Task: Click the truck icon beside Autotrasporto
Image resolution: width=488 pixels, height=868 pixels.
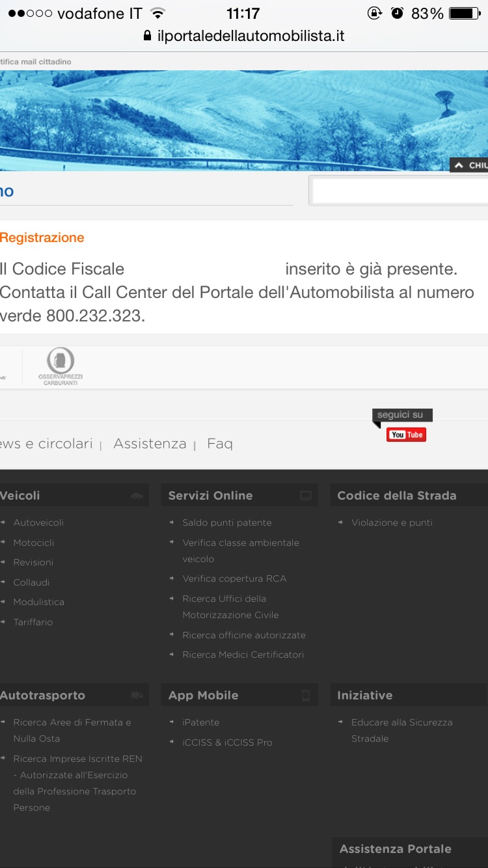Action: coord(137,696)
